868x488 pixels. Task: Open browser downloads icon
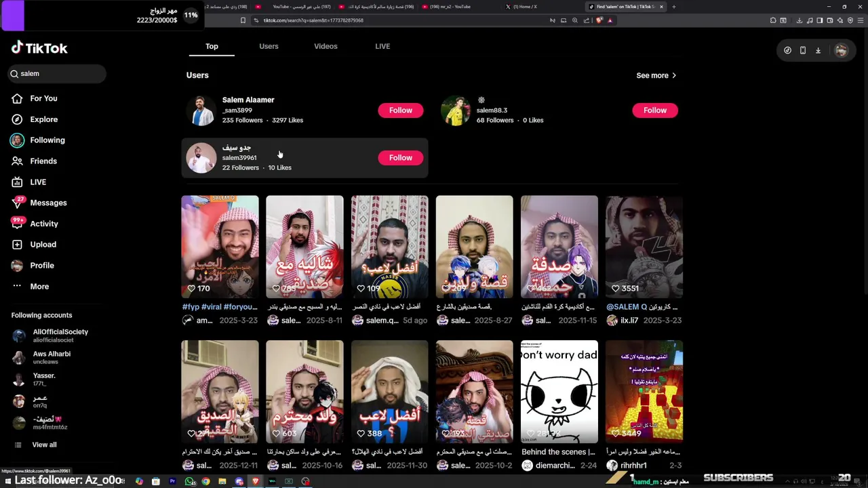(x=800, y=20)
